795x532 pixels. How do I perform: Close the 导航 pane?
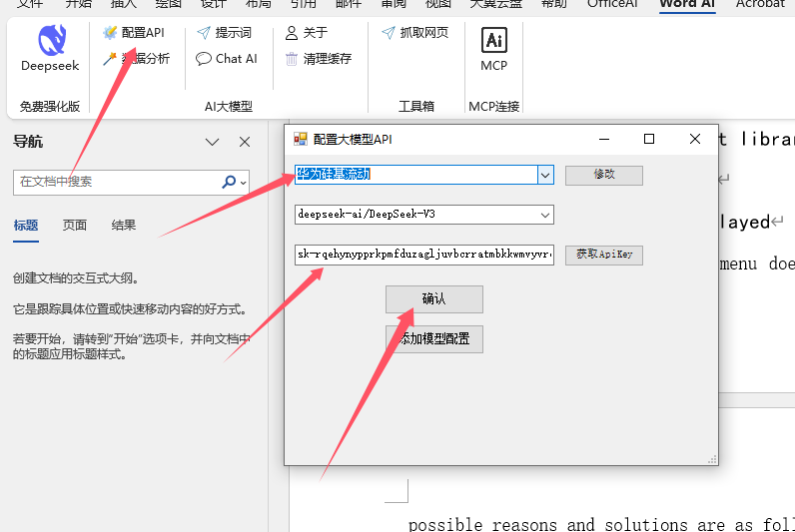point(245,142)
